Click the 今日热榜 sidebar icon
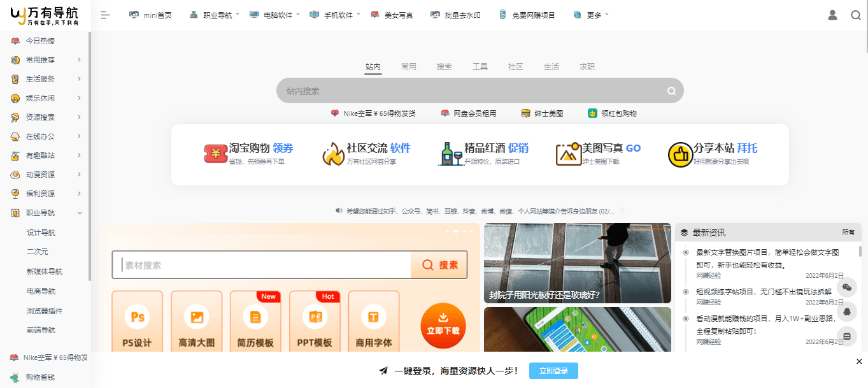This screenshot has width=868, height=388. (x=15, y=41)
